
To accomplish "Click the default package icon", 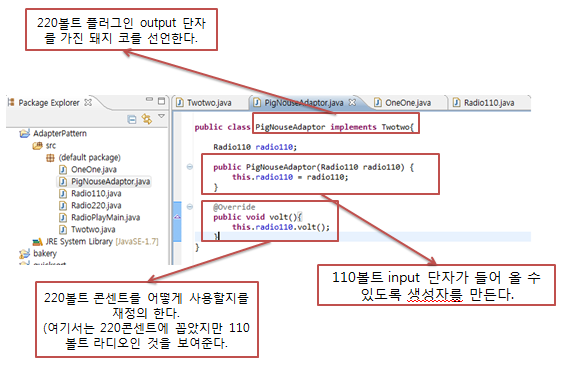I will tap(50, 158).
